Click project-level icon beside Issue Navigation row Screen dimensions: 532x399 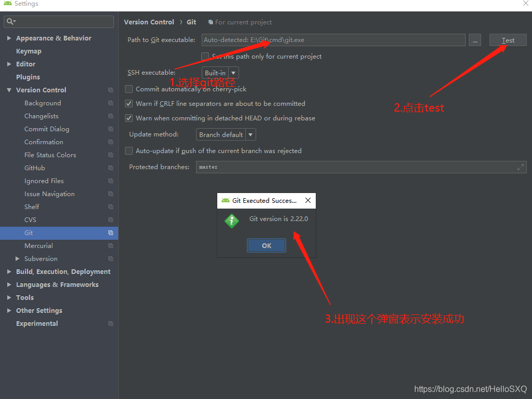click(x=110, y=194)
